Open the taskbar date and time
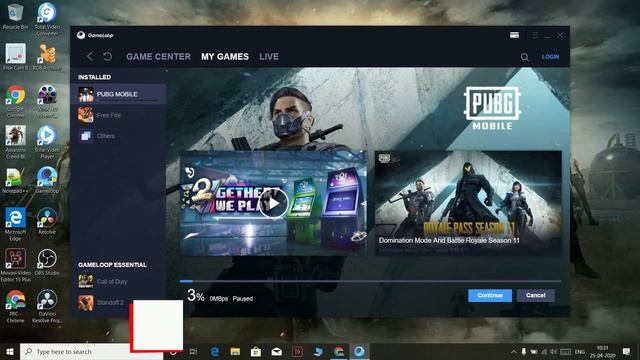This screenshot has width=640, height=360. tap(602, 351)
